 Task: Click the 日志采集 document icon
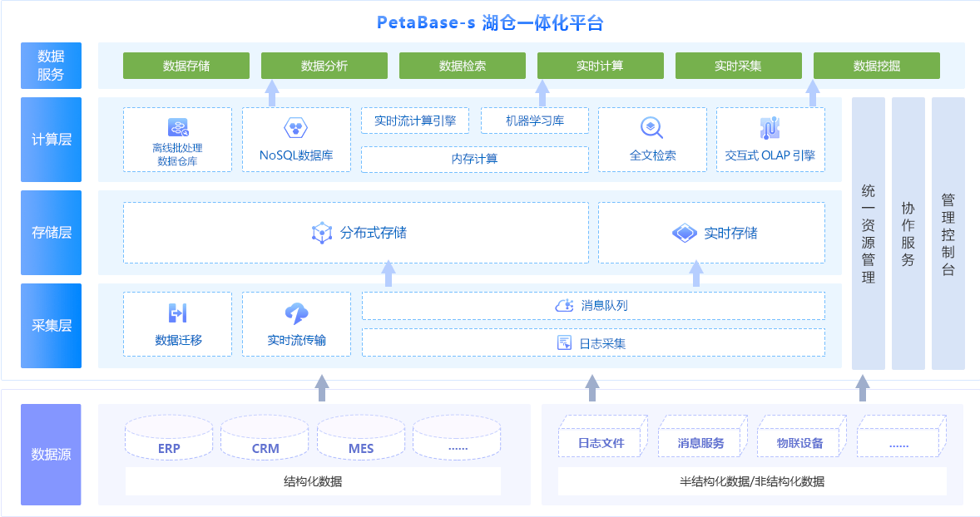coord(564,342)
